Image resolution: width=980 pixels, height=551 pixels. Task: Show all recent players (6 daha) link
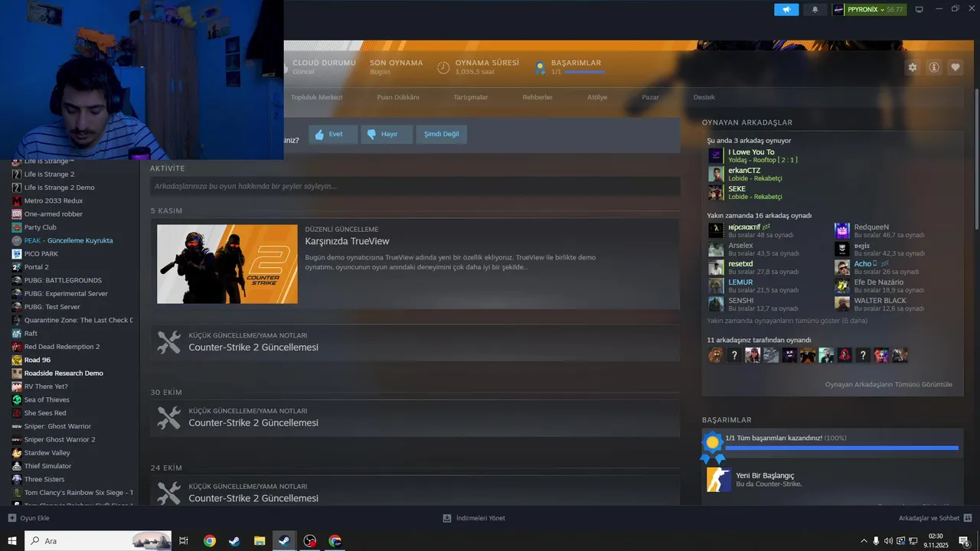787,321
